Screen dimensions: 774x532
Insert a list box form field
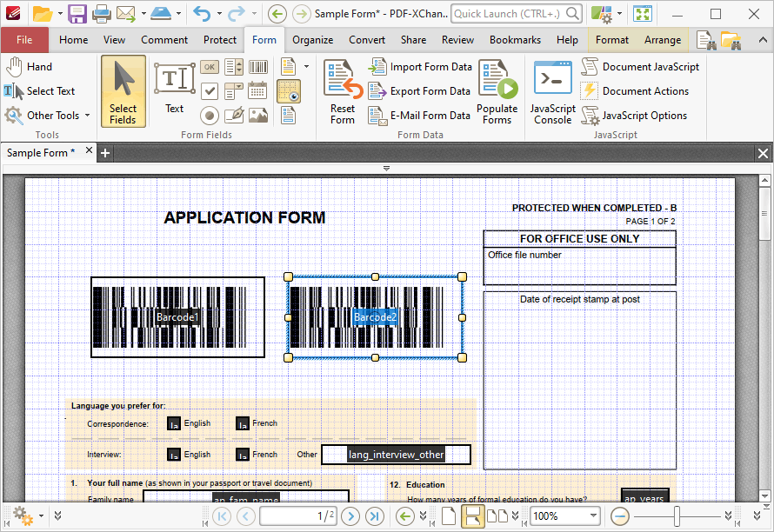(233, 67)
